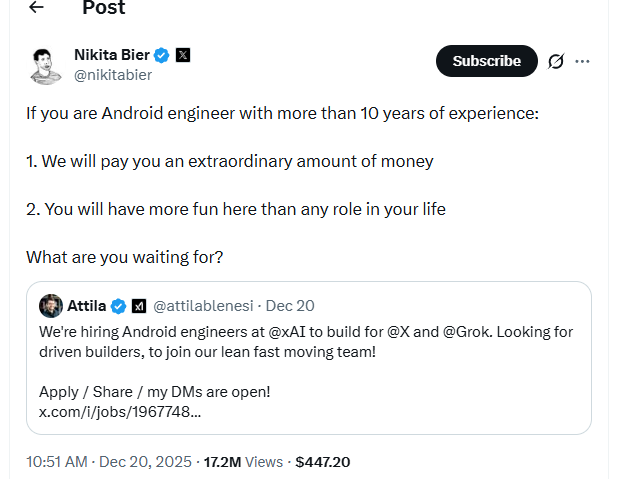
Task: Open Nikita Bier's profile avatar
Action: click(45, 62)
